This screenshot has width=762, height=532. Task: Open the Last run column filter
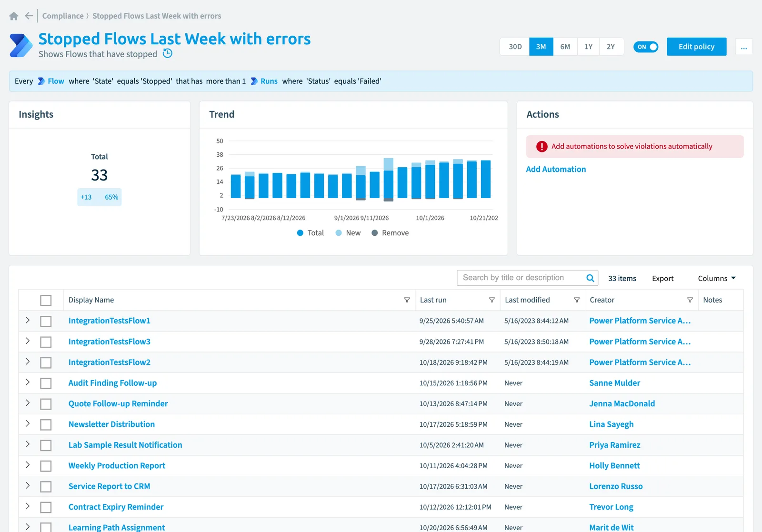point(492,300)
